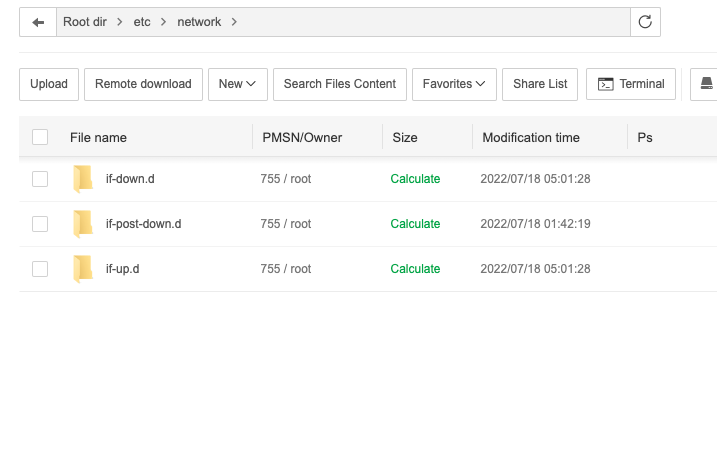
Task: Tick the if-up.d row checkbox
Action: coord(40,269)
